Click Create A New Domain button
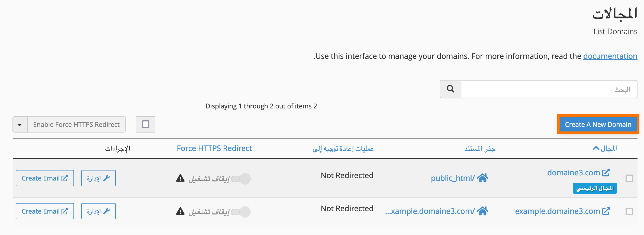The width and height of the screenshot is (644, 235). pos(598,124)
